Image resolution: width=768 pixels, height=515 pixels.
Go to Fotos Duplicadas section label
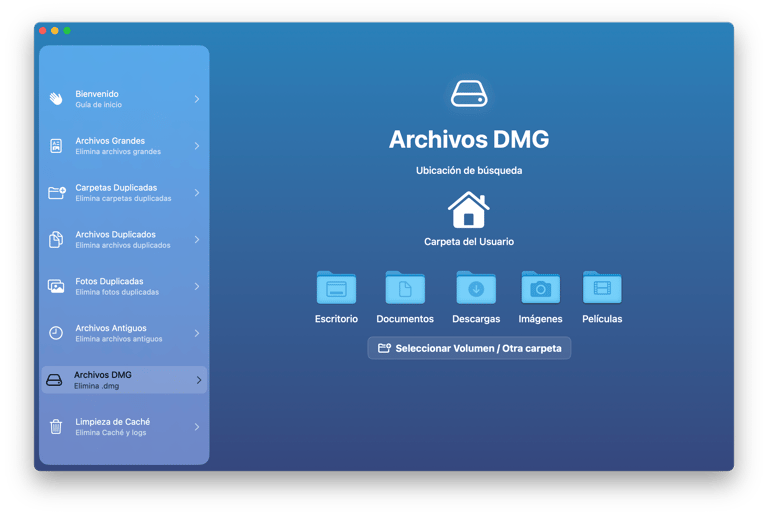[109, 281]
